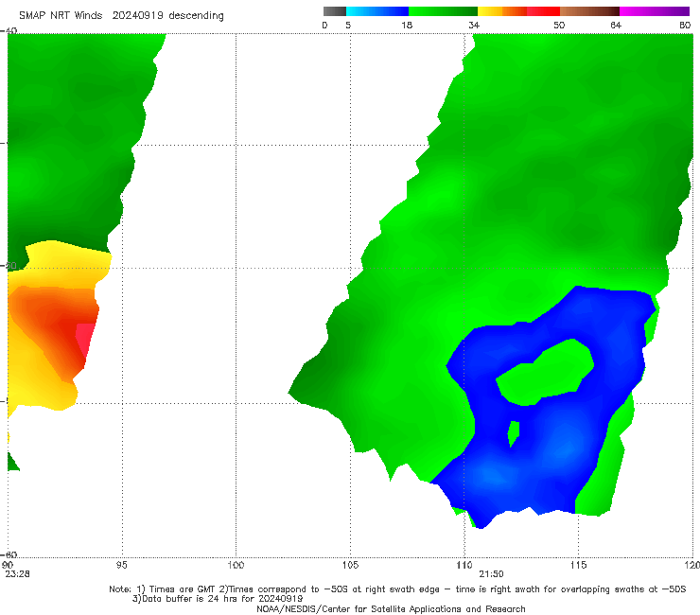Click the NOAA/NESDIS credit line

coord(391,608)
